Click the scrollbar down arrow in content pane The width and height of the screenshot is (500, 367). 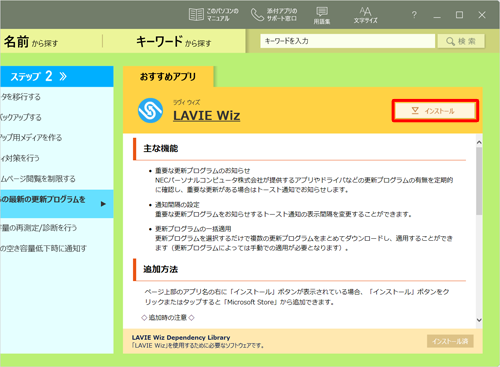point(479,320)
